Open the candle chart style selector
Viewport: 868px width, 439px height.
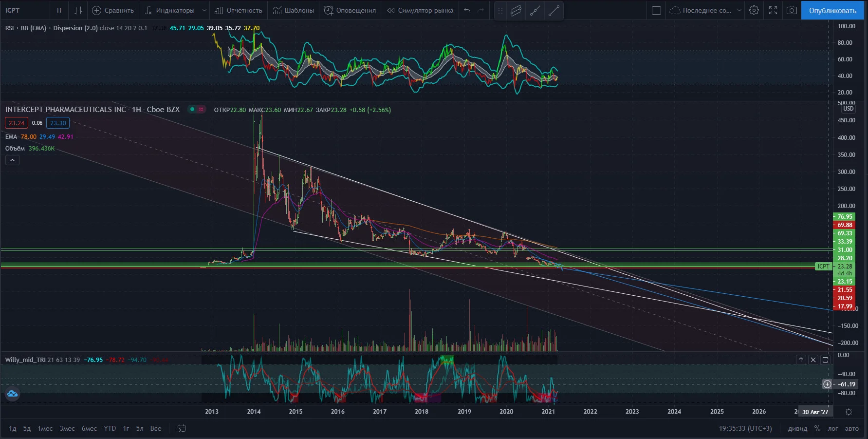point(78,10)
